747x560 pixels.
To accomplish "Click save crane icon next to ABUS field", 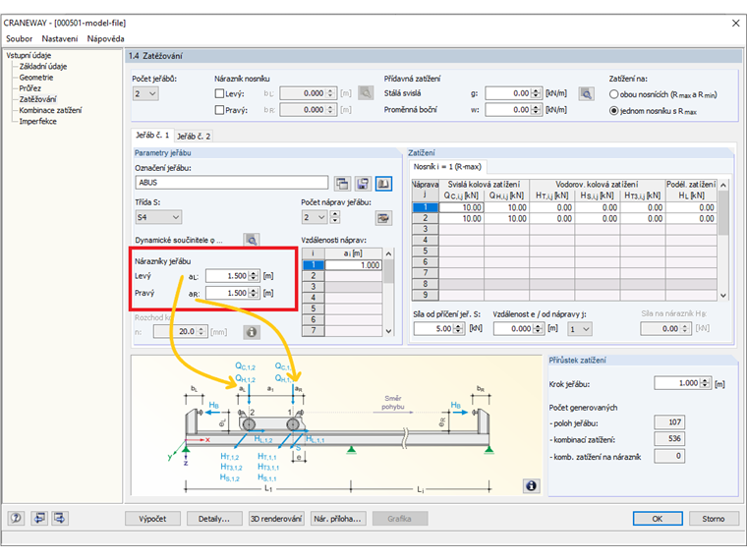I will pos(363,184).
